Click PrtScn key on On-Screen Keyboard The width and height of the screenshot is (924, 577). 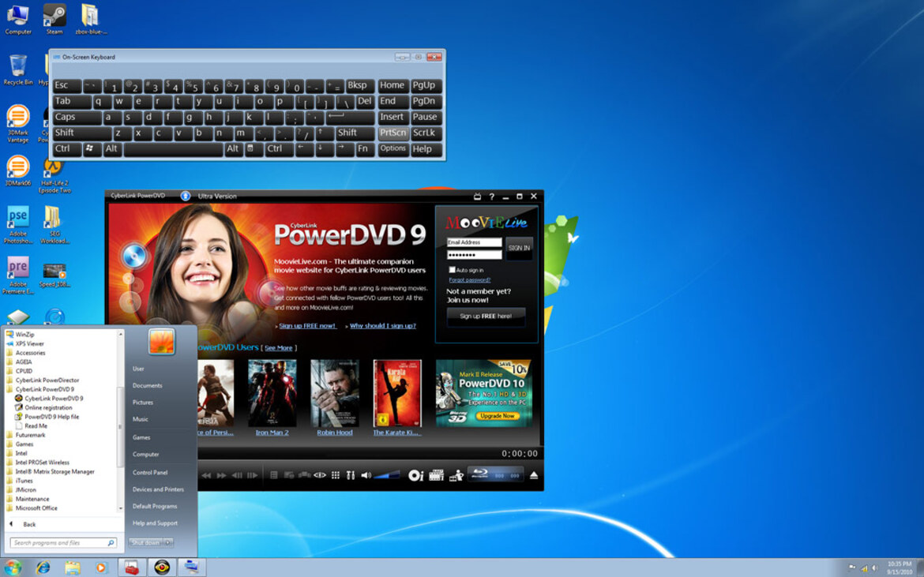[x=393, y=133]
